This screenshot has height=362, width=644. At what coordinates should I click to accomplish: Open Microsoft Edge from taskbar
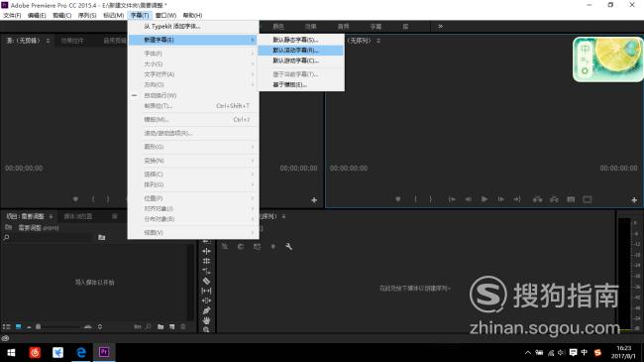tap(81, 352)
